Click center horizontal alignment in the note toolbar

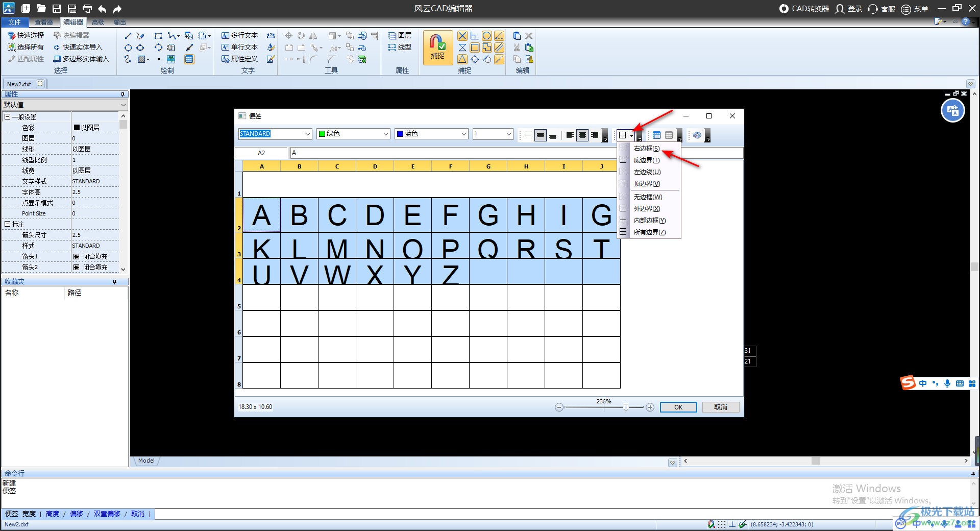tap(582, 135)
